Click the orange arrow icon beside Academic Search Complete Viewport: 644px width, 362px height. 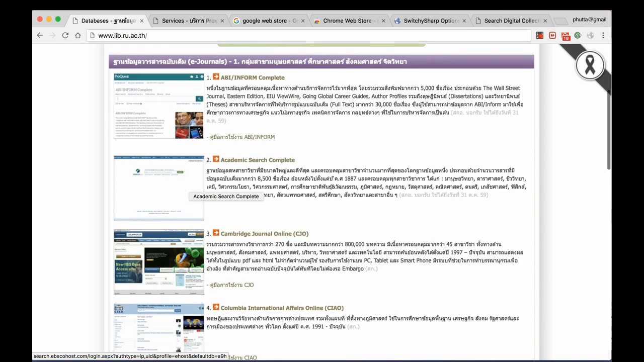(216, 159)
